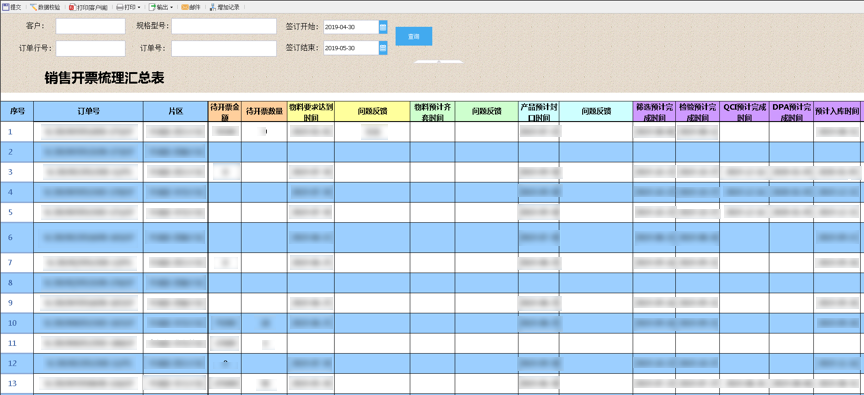Screen dimensions: 864x395
Task: Click the 销售开票梳理汇总表 report title
Action: pos(104,78)
